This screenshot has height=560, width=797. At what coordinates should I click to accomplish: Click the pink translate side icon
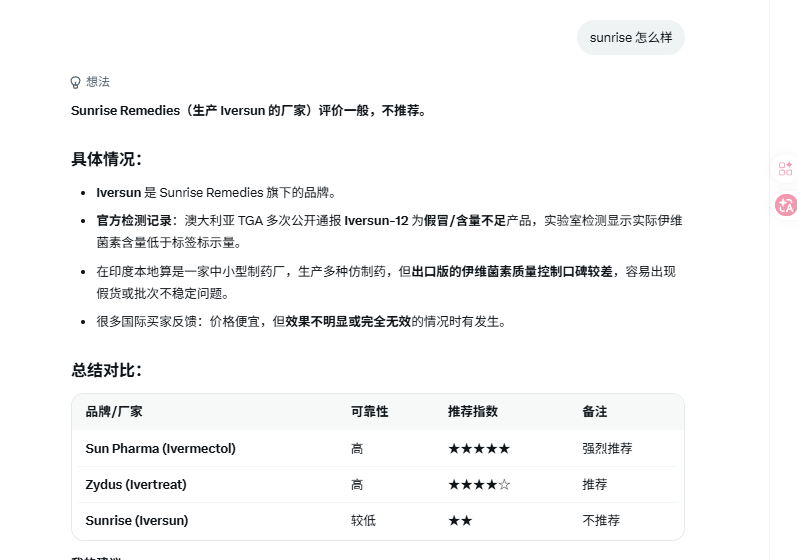(785, 205)
